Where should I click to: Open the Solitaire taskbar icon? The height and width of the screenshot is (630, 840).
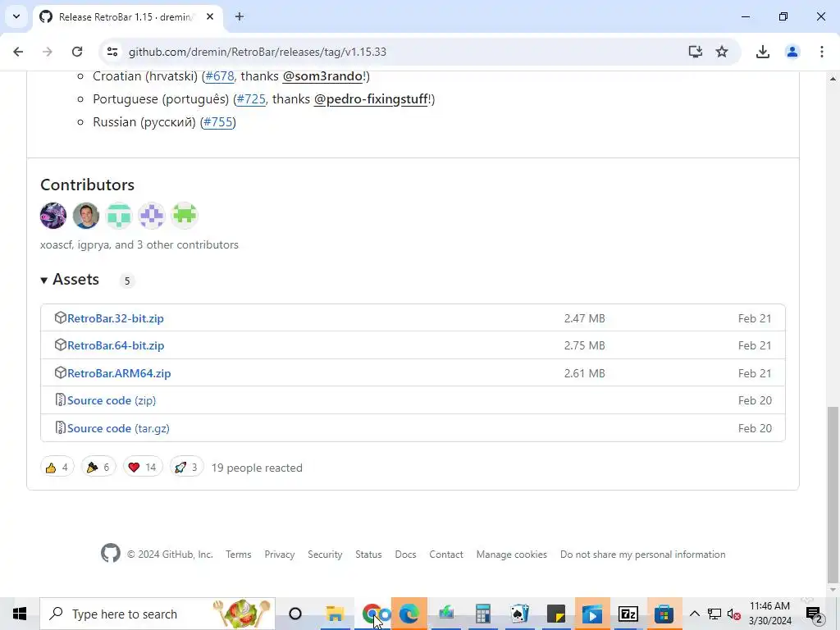coord(519,614)
